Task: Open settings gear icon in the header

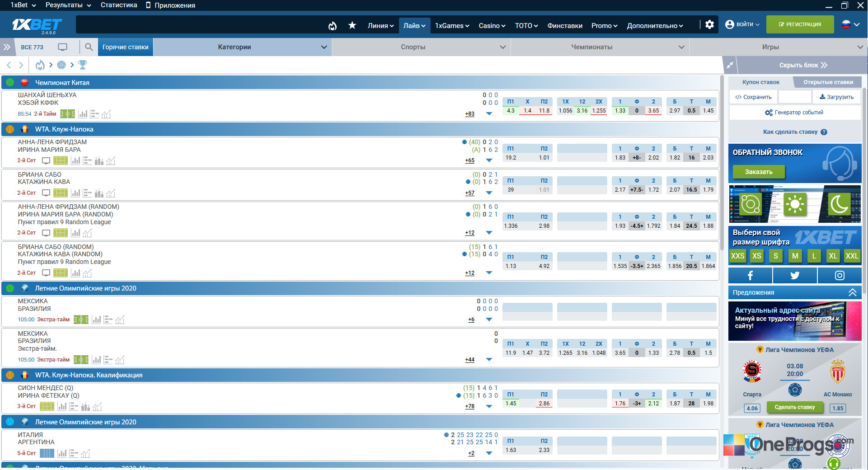Action: point(709,24)
